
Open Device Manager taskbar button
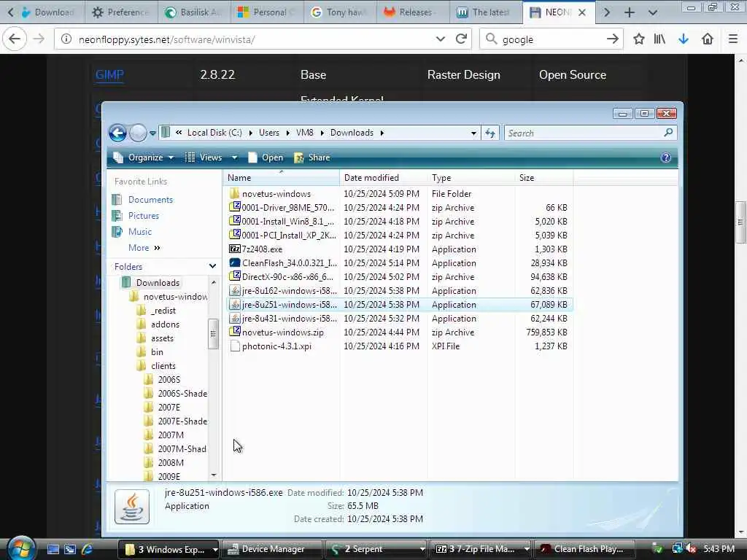[272, 549]
